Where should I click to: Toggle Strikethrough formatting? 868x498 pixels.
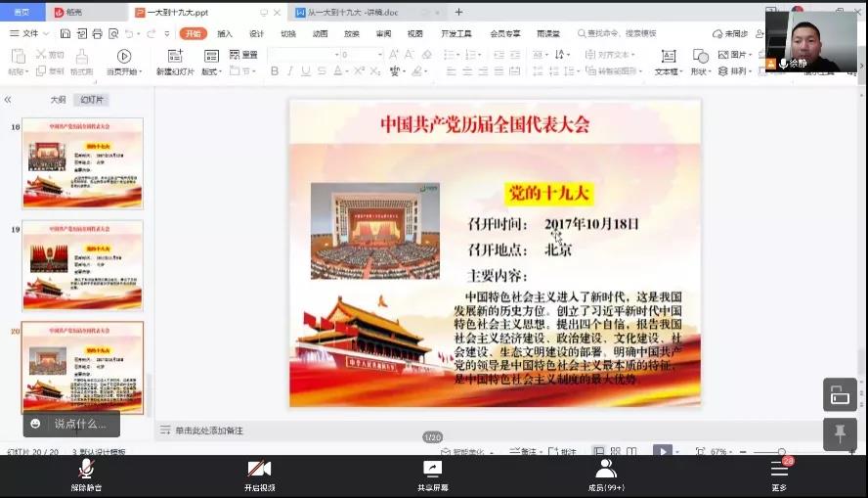tap(322, 70)
